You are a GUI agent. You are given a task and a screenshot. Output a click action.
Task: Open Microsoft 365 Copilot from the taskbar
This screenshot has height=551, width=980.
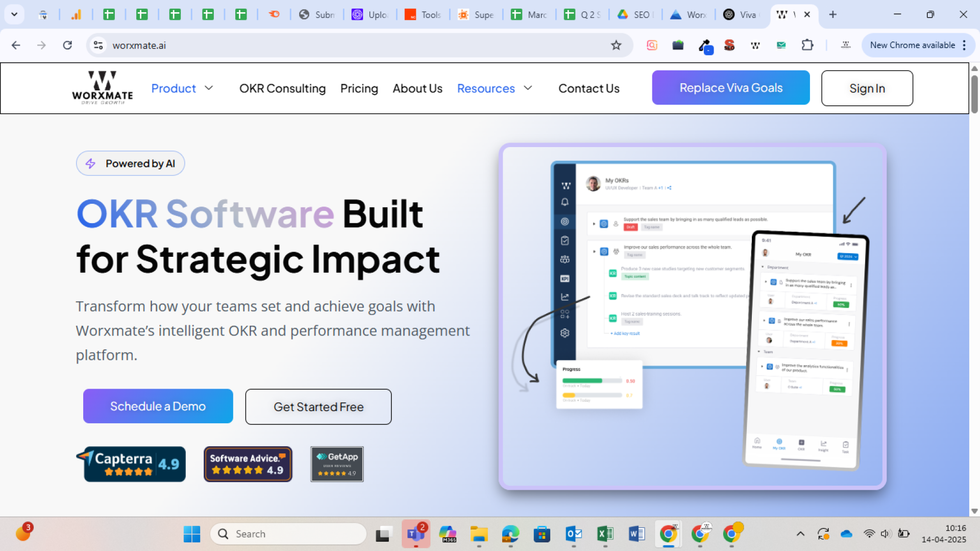448,534
